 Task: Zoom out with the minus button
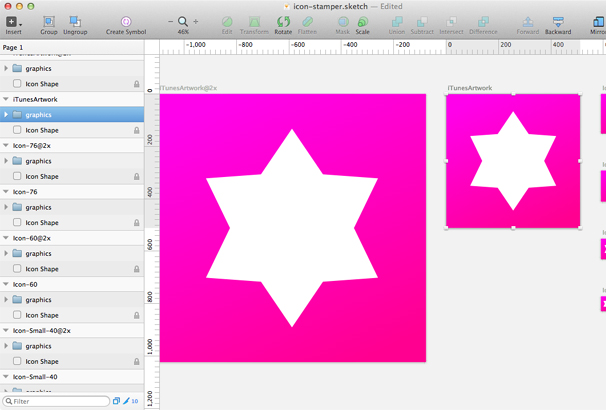pos(170,21)
